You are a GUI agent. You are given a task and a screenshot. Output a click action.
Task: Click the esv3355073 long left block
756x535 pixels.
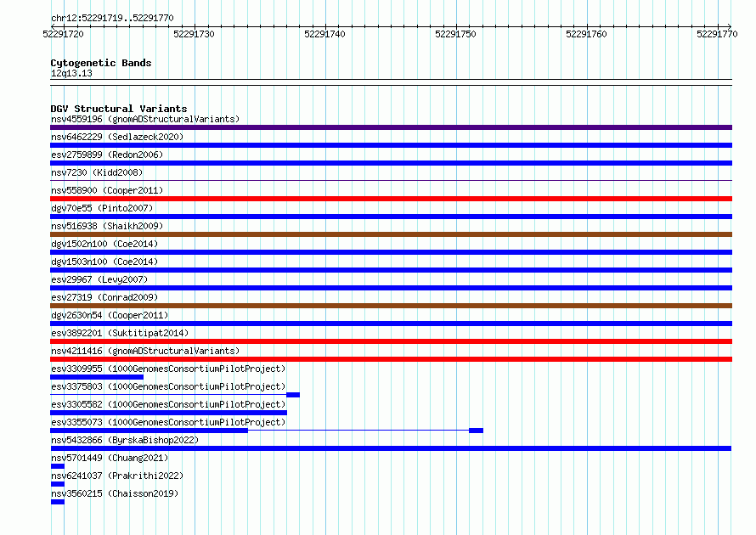click(x=149, y=431)
